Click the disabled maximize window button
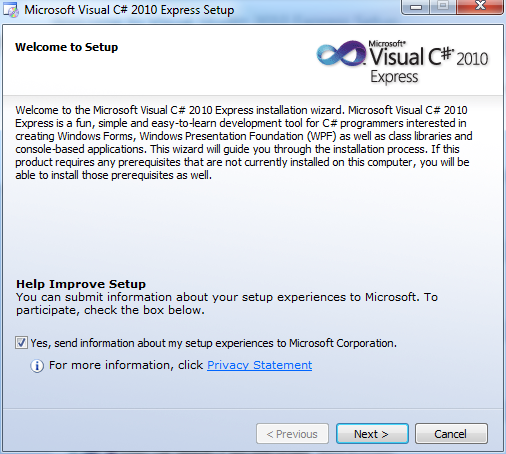 pos(443,7)
